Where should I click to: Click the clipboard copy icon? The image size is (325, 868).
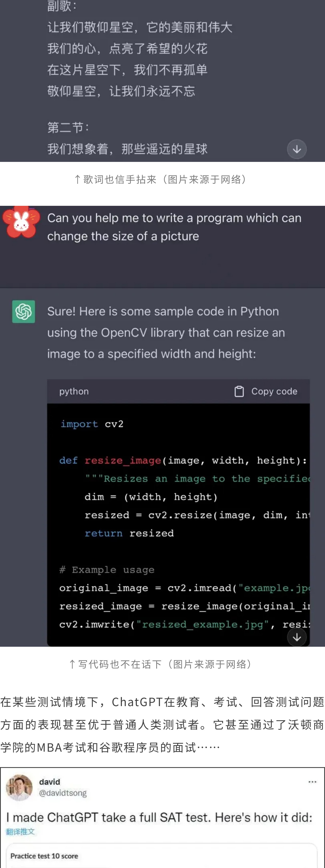point(239,391)
